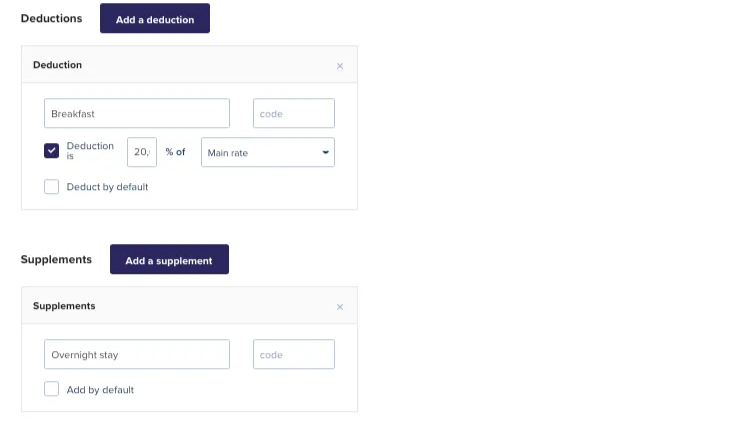The image size is (753, 423).
Task: Click the deduction code input field
Action: pos(293,113)
